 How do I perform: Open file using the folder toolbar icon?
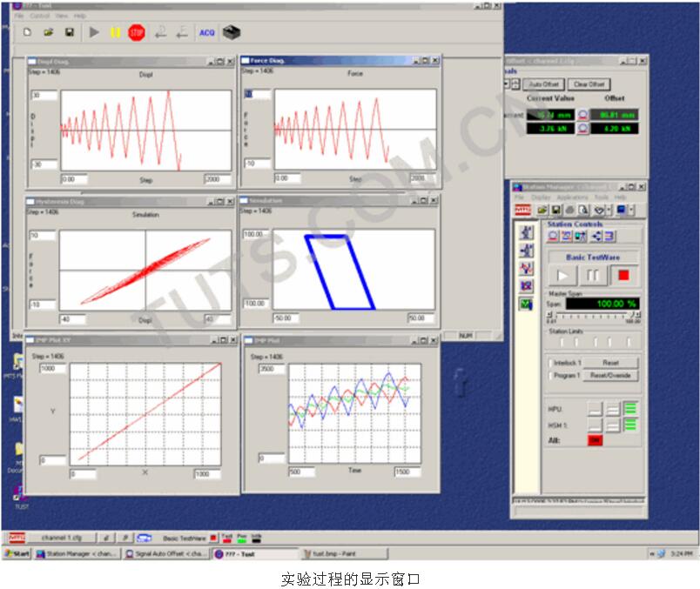[48, 32]
